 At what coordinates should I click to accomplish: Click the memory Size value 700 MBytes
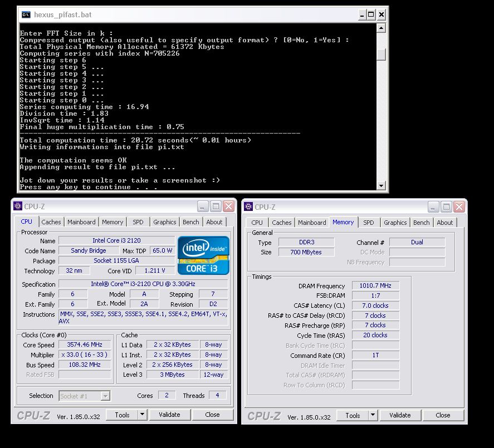tap(306, 252)
